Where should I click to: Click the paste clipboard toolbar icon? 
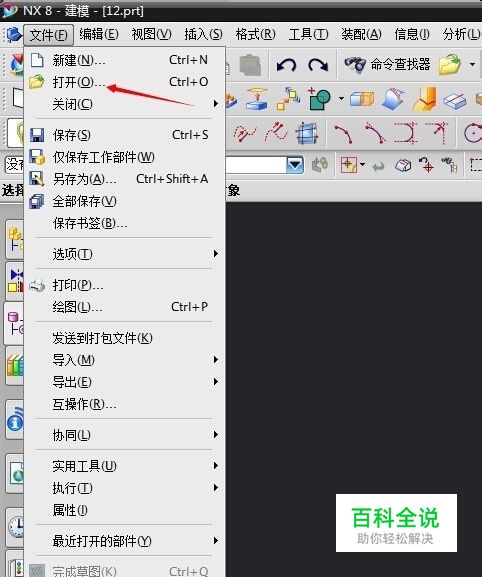(x=250, y=65)
